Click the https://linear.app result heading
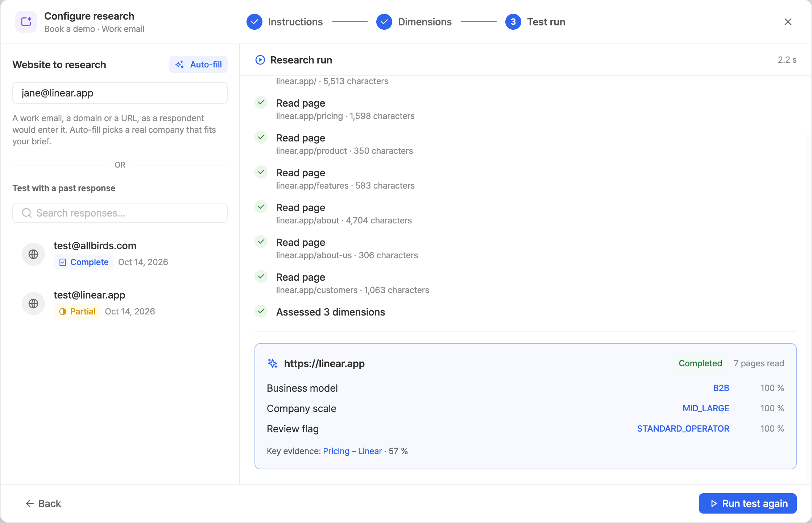 324,363
